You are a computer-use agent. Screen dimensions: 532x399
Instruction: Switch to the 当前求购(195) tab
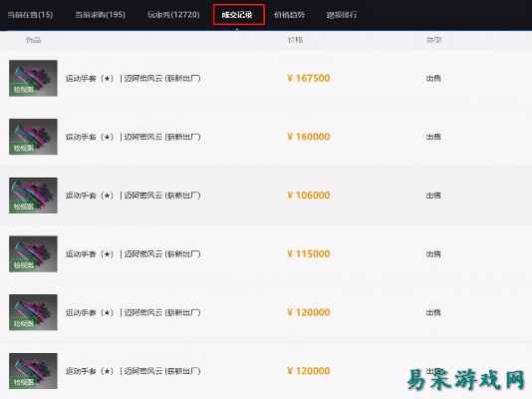[100, 15]
